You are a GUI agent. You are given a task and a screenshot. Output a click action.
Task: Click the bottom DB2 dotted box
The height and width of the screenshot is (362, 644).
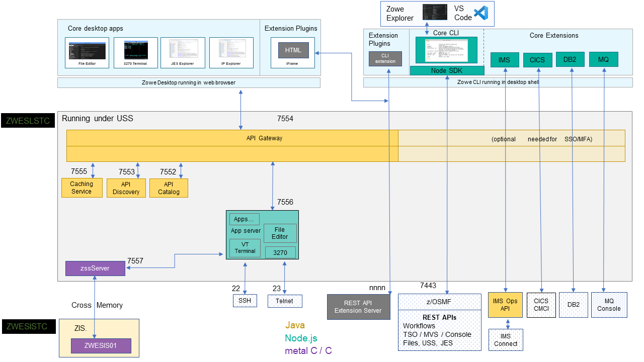[x=574, y=305]
